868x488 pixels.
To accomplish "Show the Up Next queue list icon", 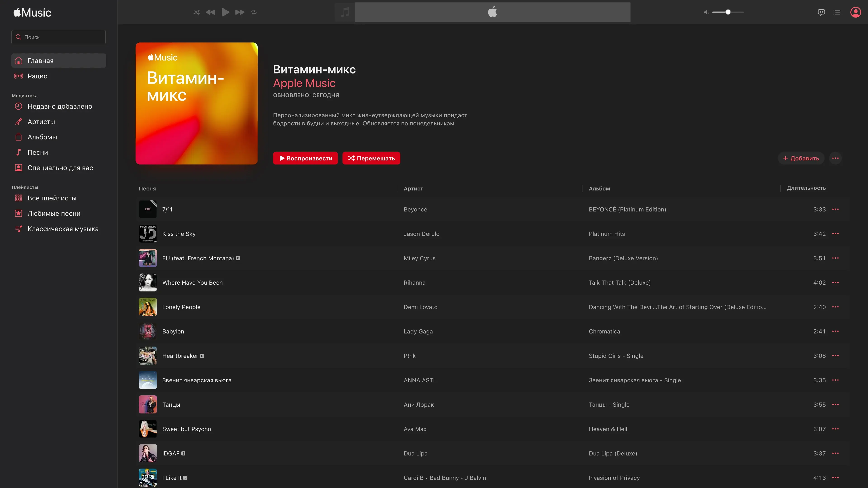I will [x=837, y=12].
